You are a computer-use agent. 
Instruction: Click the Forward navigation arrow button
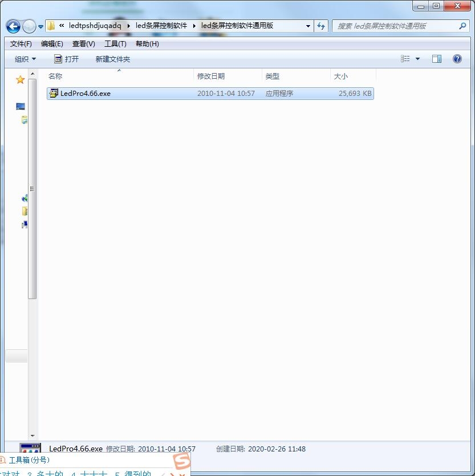29,26
